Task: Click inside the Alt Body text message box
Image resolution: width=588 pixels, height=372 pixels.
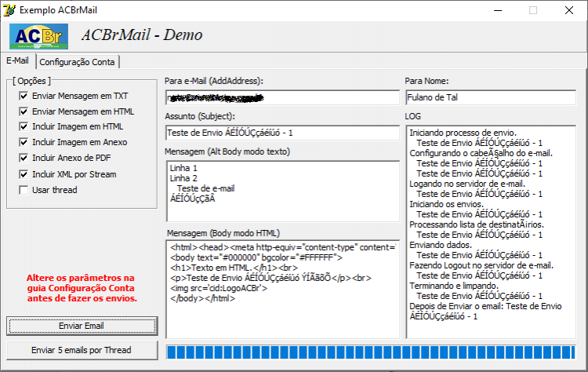Action: (x=283, y=191)
